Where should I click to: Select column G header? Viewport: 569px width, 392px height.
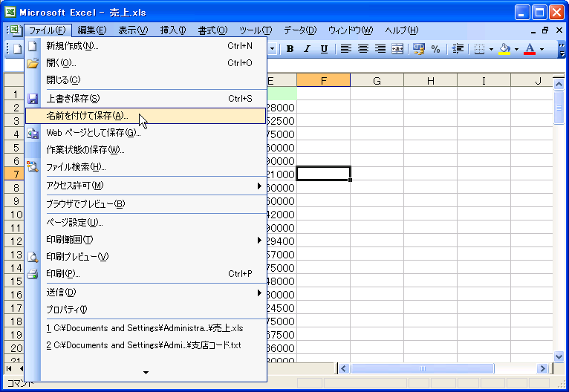pyautogui.click(x=377, y=80)
